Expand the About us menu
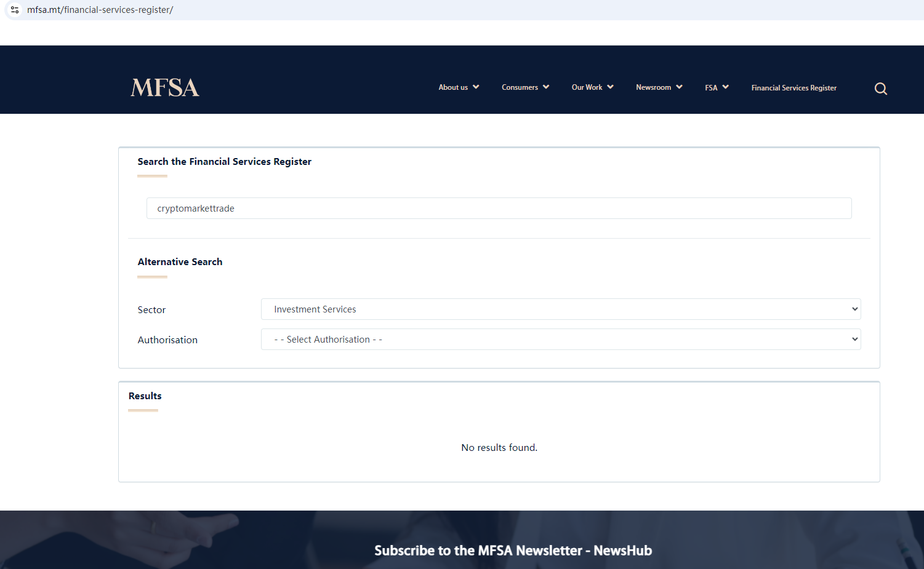The height and width of the screenshot is (569, 924). click(459, 87)
